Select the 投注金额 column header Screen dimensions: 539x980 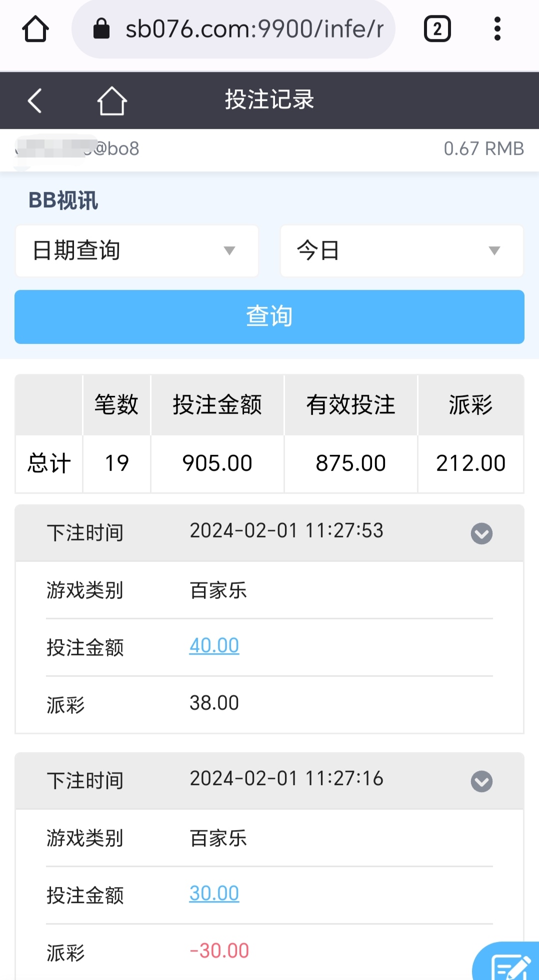coord(217,405)
